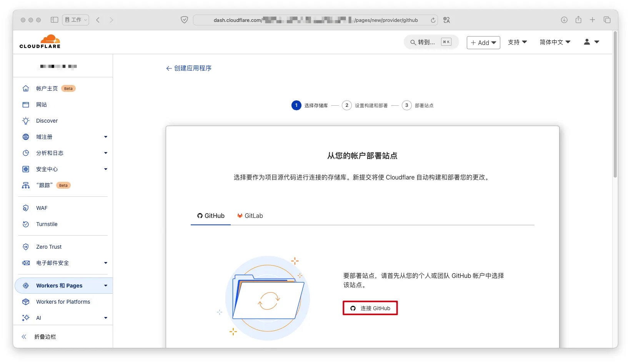The width and height of the screenshot is (631, 364).
Task: Click the 折叠边栏 collapse sidebar label
Action: pyautogui.click(x=45, y=337)
